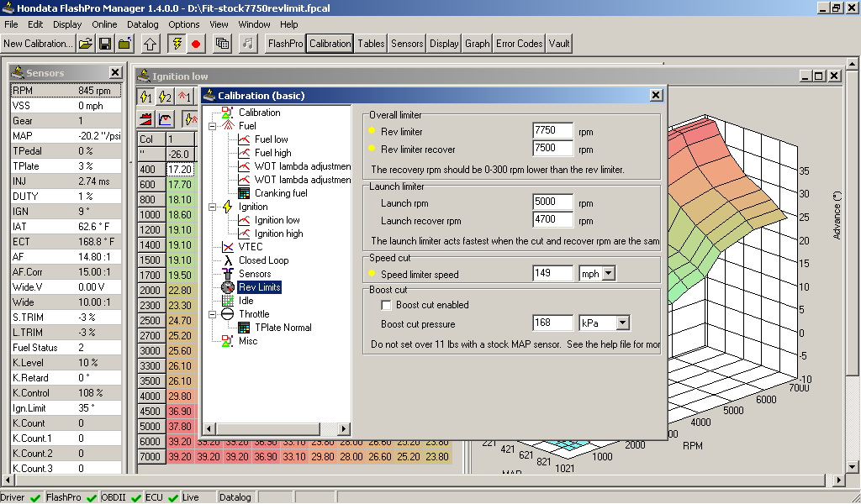Select the 17.20 cell at 400 rpm
Viewport: 861px width, 504px height.
[x=180, y=170]
